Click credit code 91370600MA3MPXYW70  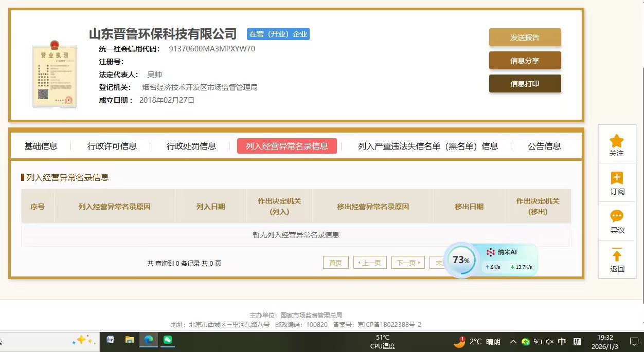point(212,49)
